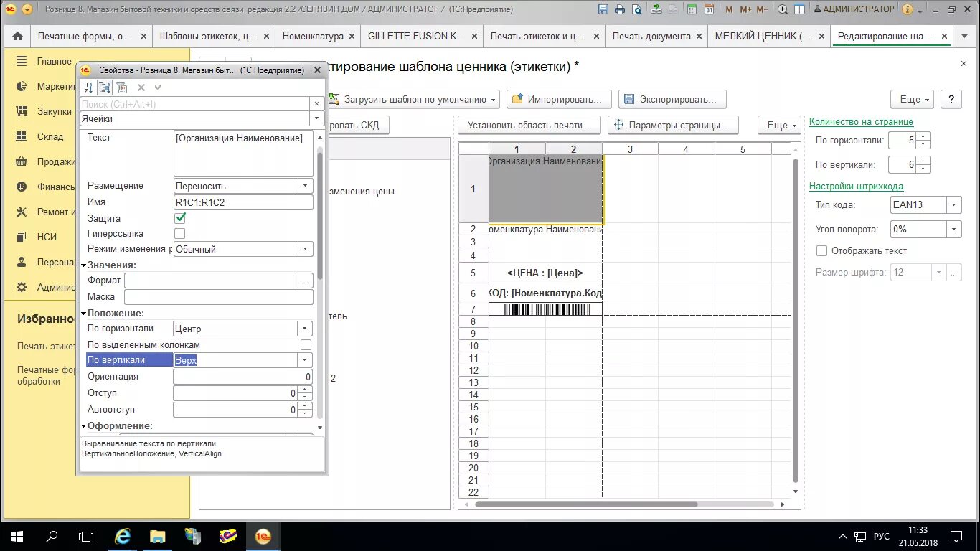This screenshot has width=980, height=551.
Task: Enable the Отображать текст checkbox
Action: click(822, 251)
